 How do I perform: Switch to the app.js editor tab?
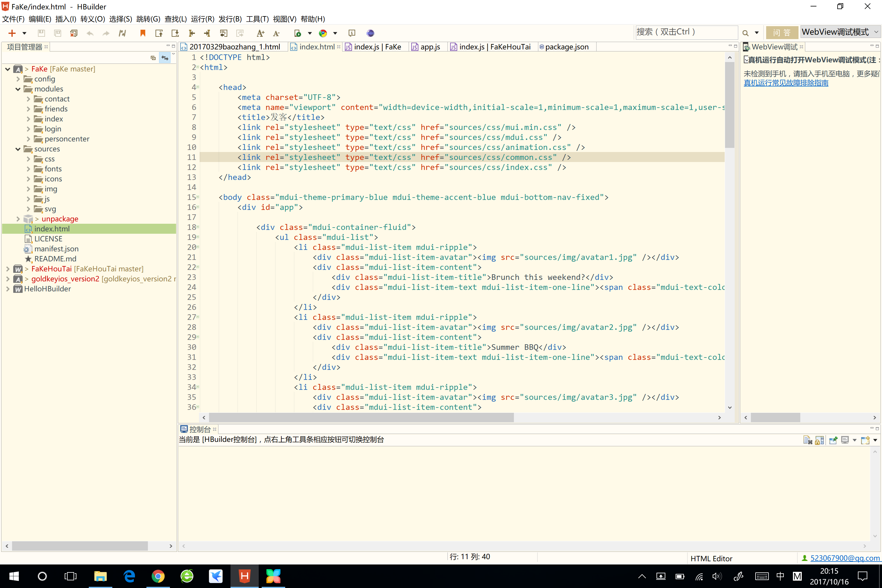pyautogui.click(x=430, y=47)
